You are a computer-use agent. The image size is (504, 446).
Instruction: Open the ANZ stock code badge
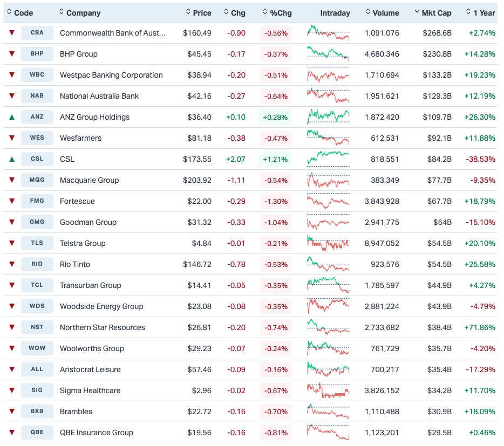[x=37, y=117]
